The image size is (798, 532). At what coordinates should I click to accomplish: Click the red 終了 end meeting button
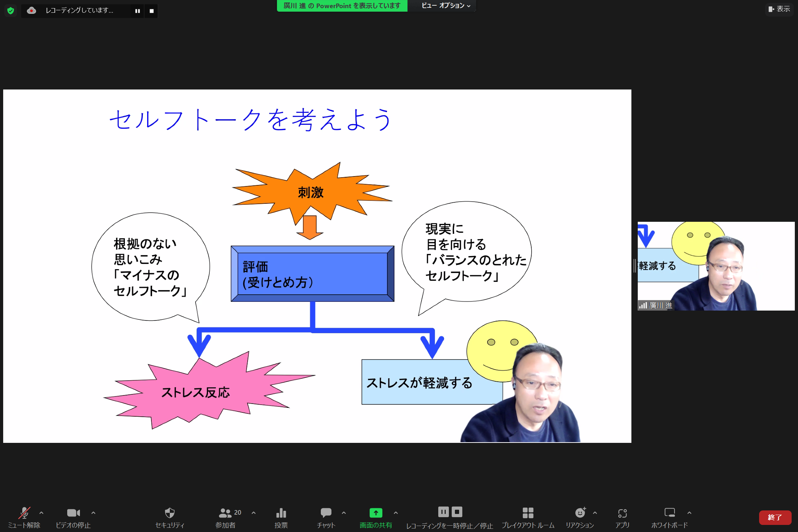(775, 517)
